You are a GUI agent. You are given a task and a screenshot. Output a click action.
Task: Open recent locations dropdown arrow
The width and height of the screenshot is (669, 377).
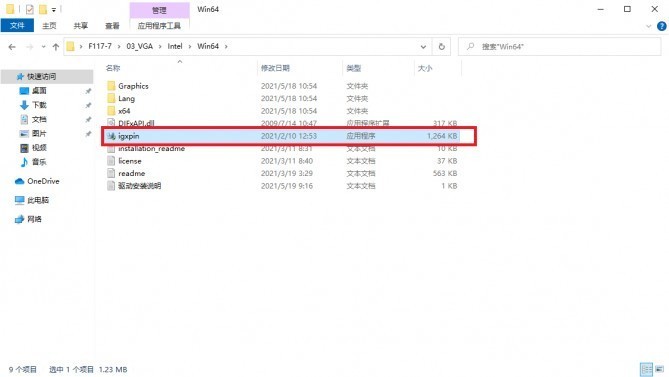[43, 46]
